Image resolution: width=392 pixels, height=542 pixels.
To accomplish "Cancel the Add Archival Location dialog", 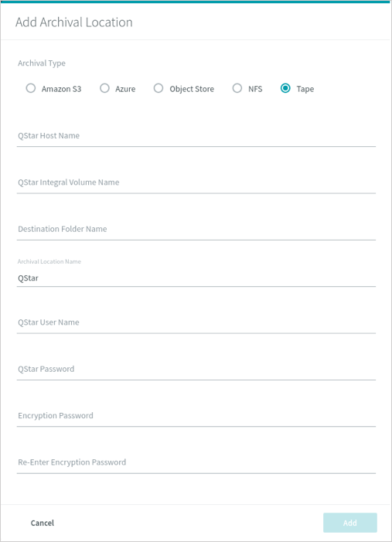I will pyautogui.click(x=43, y=523).
